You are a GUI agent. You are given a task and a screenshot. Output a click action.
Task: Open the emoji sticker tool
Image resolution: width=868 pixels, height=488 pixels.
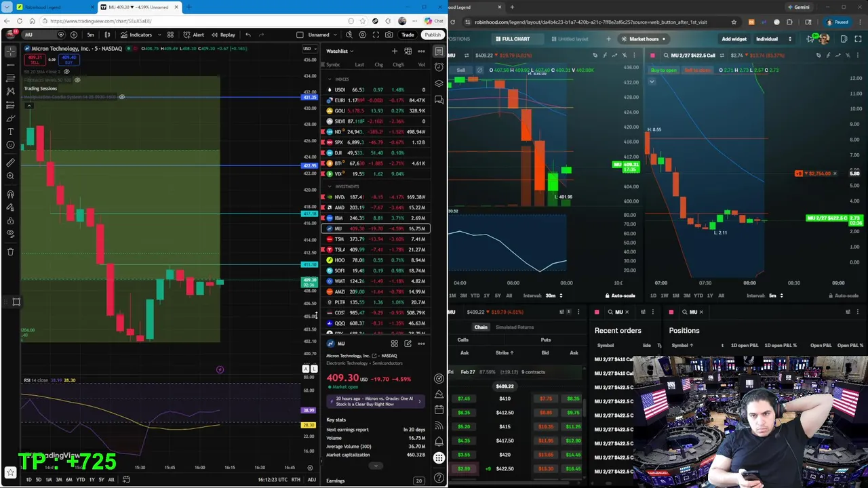click(x=10, y=145)
